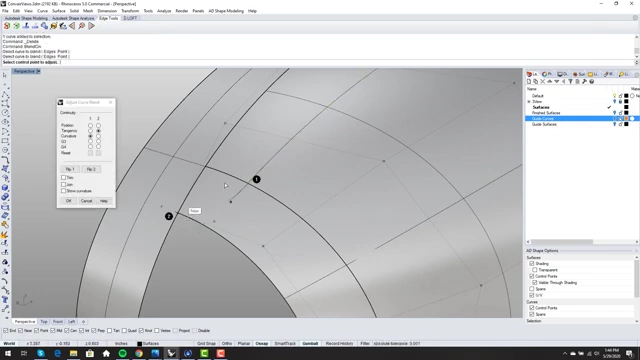Click the Flip 2 button
The height and width of the screenshot is (360, 640).
coord(91,169)
